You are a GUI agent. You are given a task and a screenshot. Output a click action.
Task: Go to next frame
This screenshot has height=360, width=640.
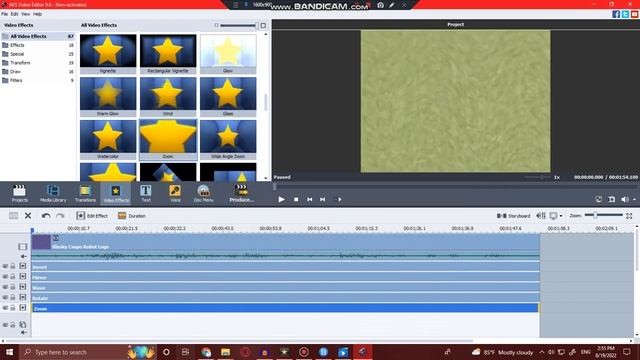pyautogui.click(x=322, y=199)
